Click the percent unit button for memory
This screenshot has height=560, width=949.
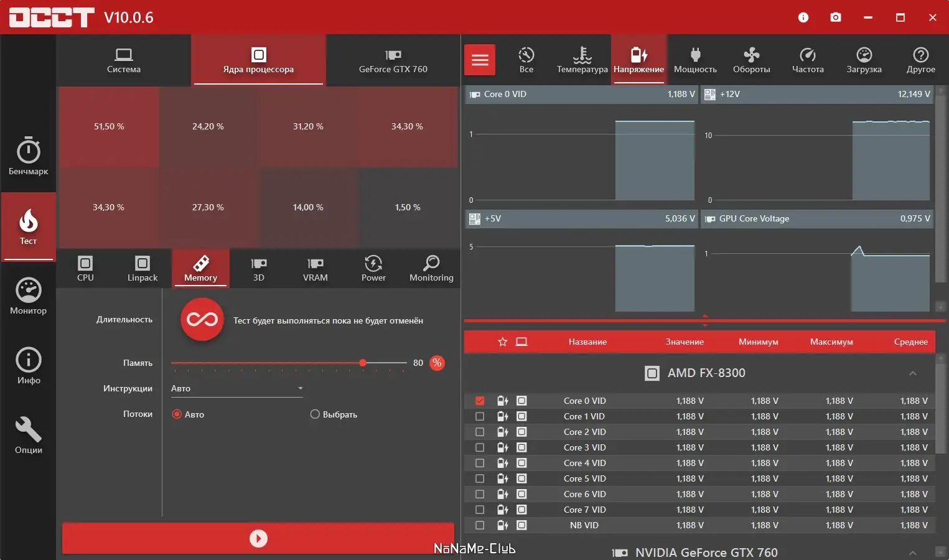437,363
